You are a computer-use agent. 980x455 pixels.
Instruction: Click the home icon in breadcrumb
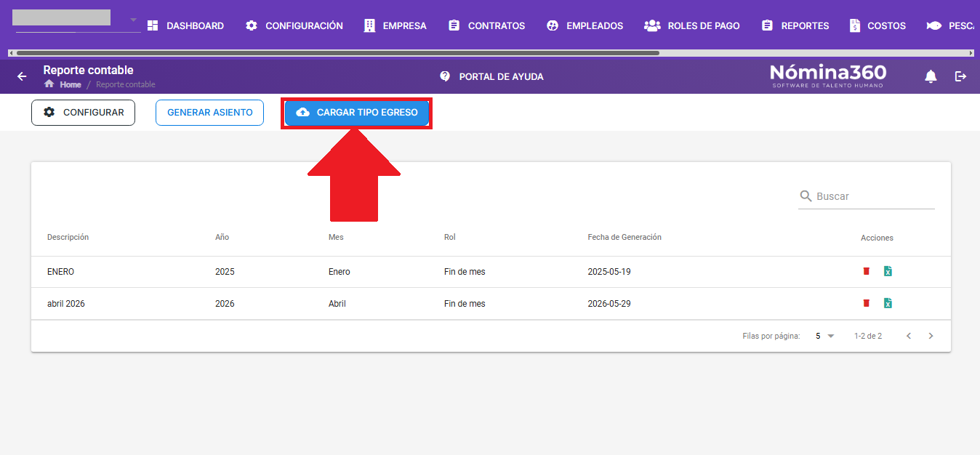[x=49, y=84]
